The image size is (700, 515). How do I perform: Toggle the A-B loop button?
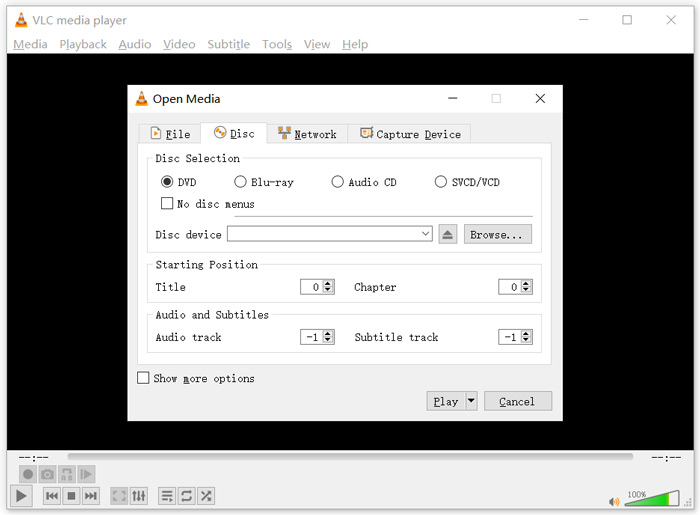coord(67,474)
